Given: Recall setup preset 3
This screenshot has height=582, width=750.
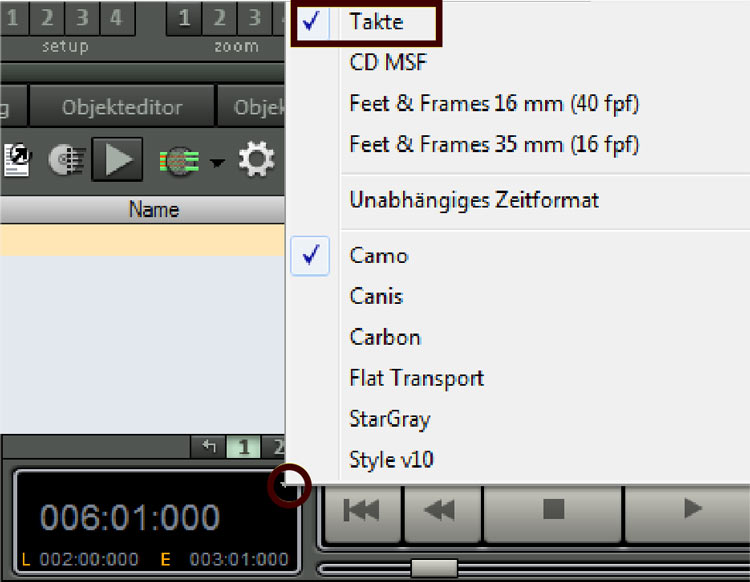Looking at the screenshot, I should coord(82,18).
